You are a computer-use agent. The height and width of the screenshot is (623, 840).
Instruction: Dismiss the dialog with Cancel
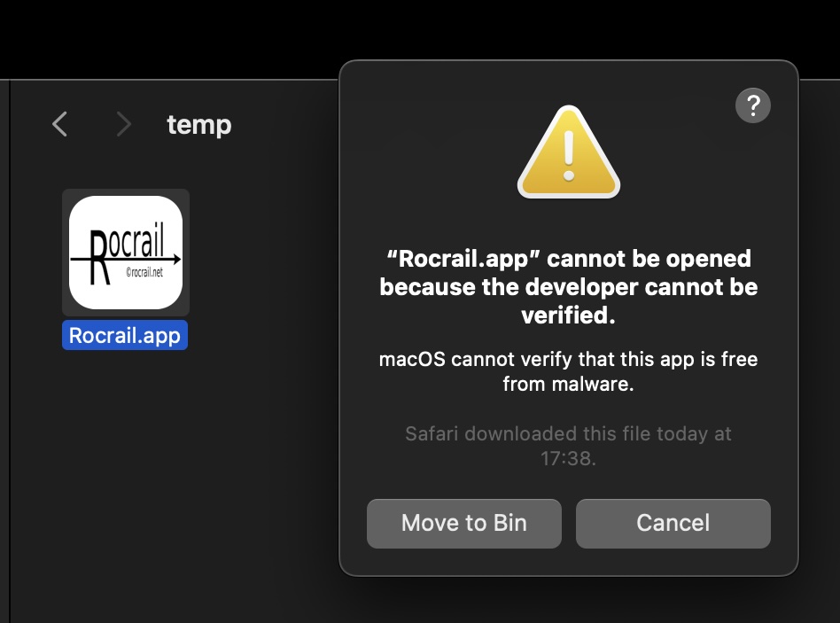pyautogui.click(x=673, y=523)
